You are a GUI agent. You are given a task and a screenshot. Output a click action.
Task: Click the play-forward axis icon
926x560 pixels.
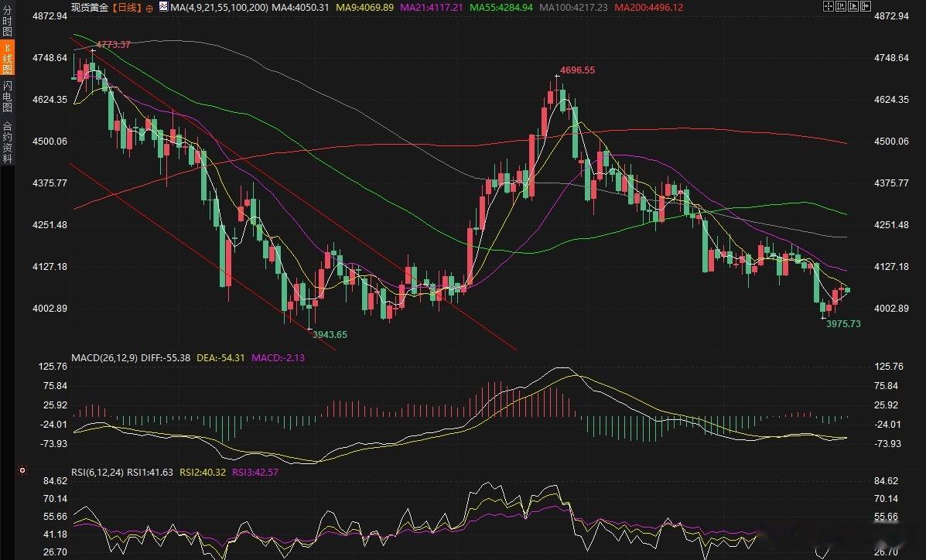pos(853,6)
